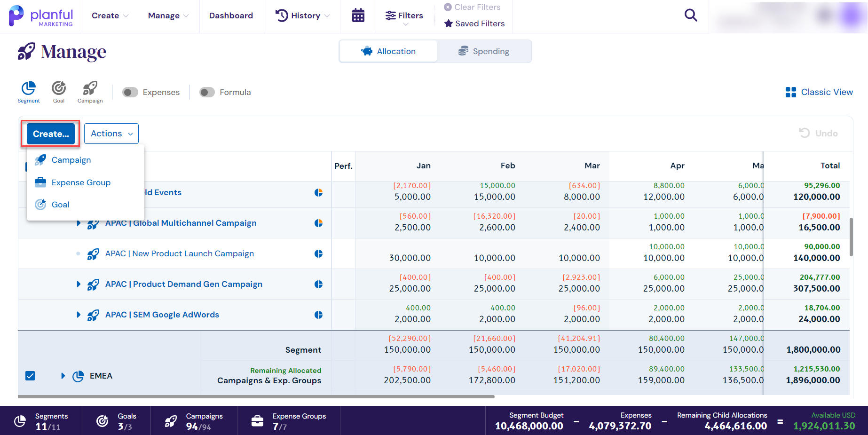
Task: Click rocket icon beside New Product Launch Campaign
Action: (x=93, y=254)
